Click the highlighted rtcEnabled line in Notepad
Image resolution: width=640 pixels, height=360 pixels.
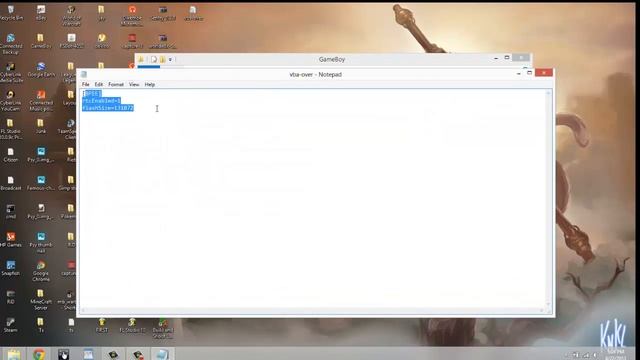point(101,100)
